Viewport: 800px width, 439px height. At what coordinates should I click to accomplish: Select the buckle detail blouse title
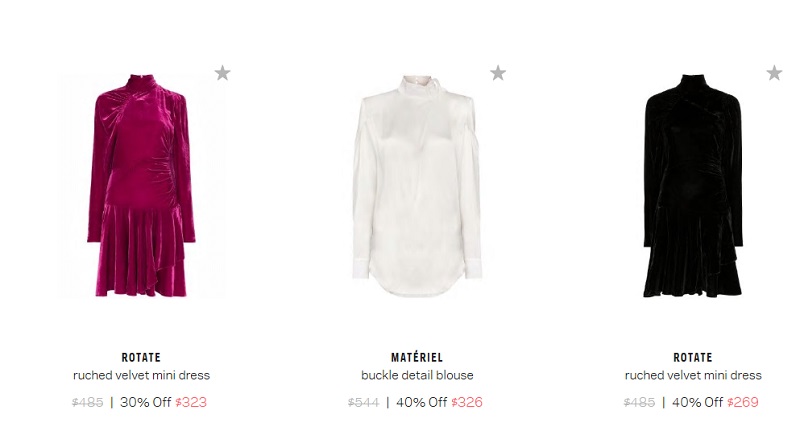[417, 375]
